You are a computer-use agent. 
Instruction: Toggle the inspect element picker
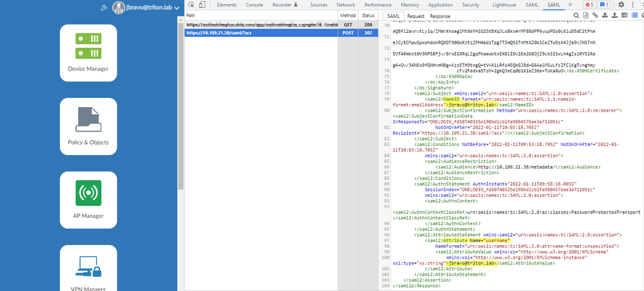[x=191, y=5]
